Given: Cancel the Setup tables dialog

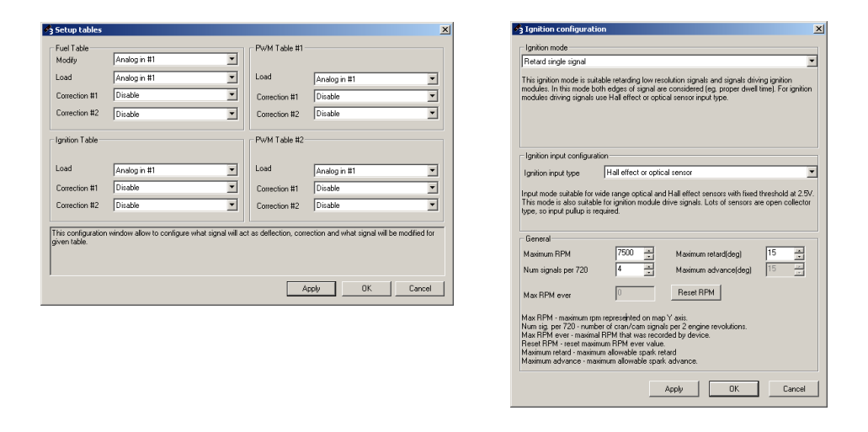Looking at the screenshot, I should 419,288.
